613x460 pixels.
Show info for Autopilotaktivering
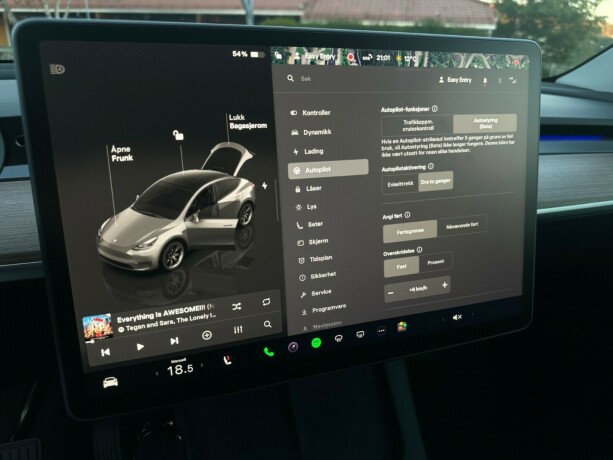[x=431, y=166]
